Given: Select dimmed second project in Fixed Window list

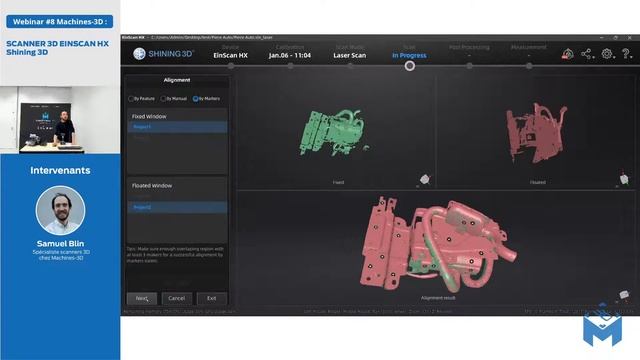Looking at the screenshot, I should pyautogui.click(x=178, y=138).
